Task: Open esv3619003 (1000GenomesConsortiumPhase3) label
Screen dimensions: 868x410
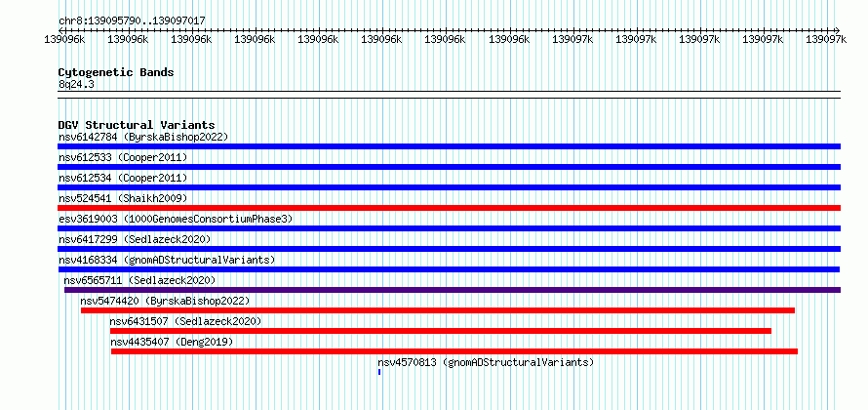Action: tap(176, 219)
